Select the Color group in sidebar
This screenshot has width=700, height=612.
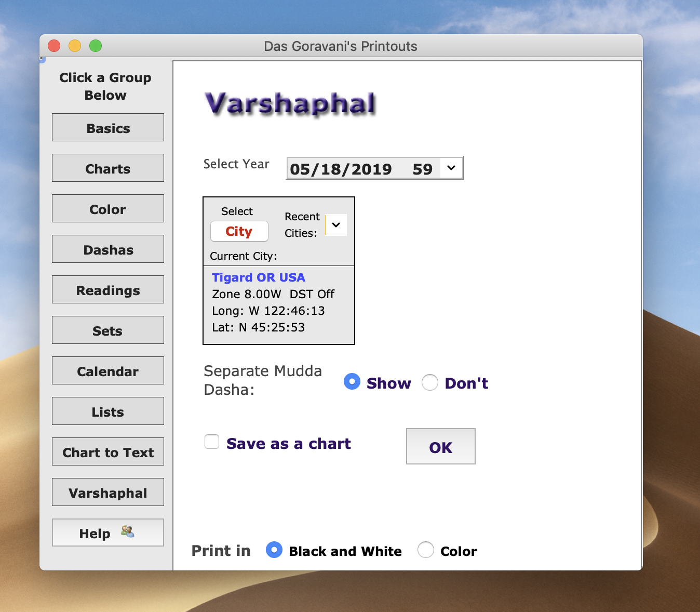[x=107, y=209]
